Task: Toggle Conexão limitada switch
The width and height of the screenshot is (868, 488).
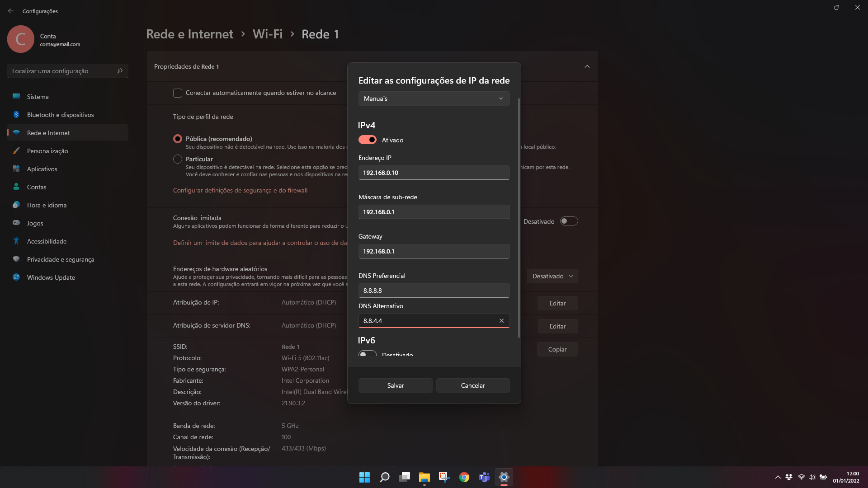Action: tap(569, 221)
